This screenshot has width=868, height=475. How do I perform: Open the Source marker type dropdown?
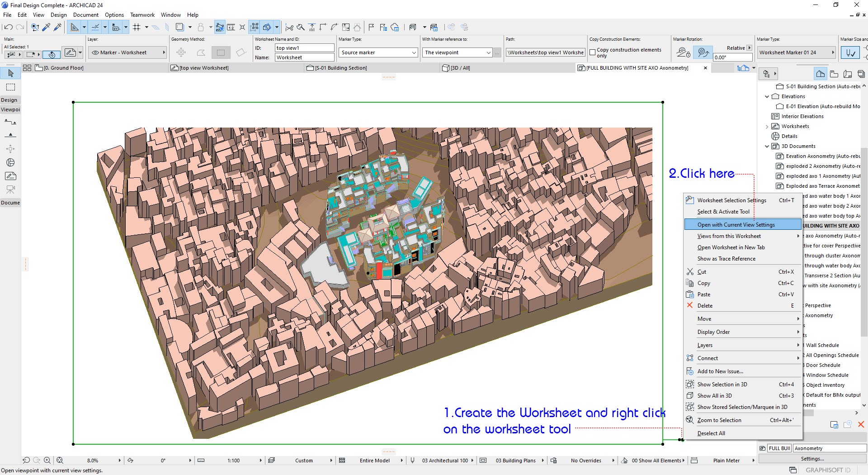coord(378,52)
